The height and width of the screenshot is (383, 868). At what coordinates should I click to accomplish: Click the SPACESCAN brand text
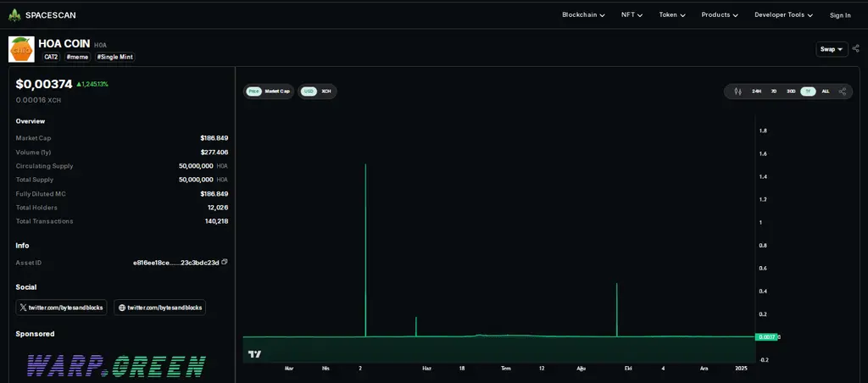click(x=50, y=15)
